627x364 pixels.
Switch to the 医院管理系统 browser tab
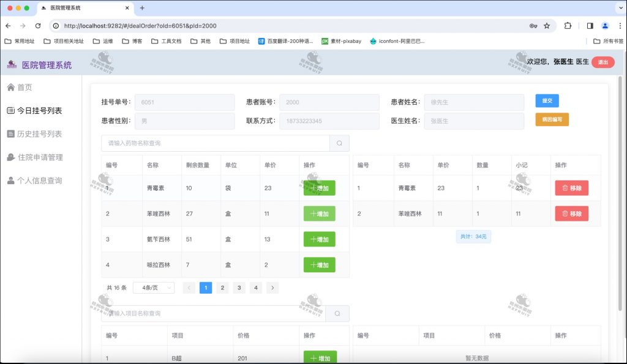[80, 9]
